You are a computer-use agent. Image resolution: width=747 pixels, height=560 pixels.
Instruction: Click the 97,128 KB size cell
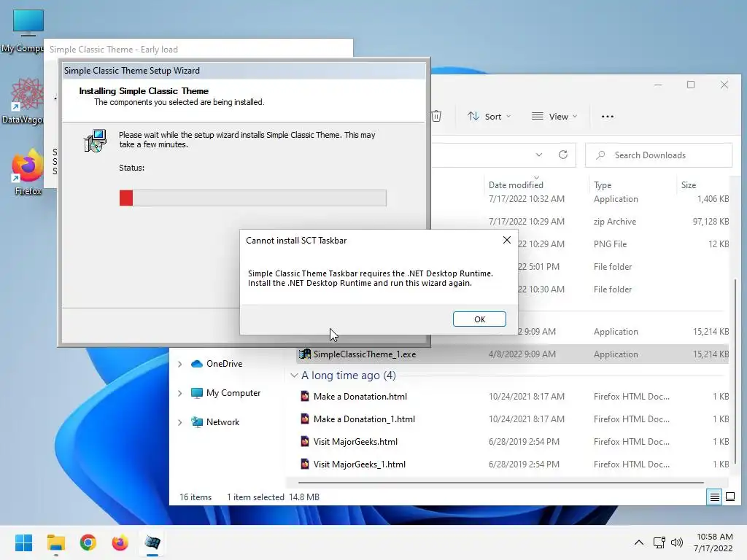[x=711, y=222]
